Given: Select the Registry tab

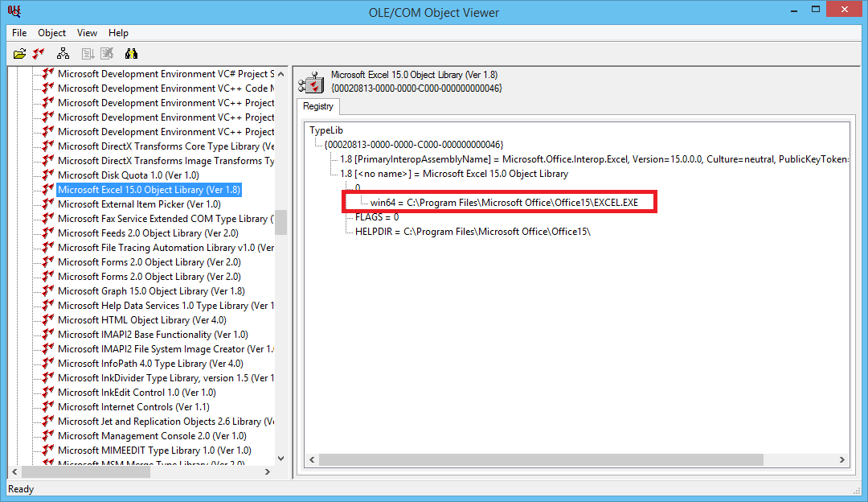Looking at the screenshot, I should (318, 106).
